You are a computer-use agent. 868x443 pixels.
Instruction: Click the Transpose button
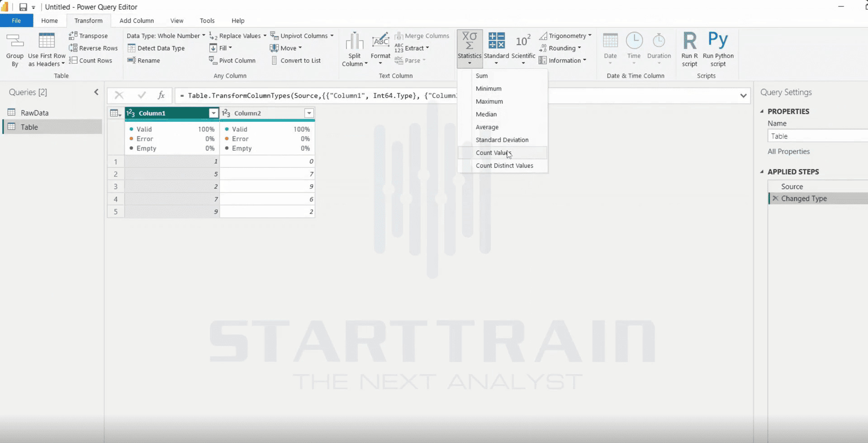tap(89, 36)
